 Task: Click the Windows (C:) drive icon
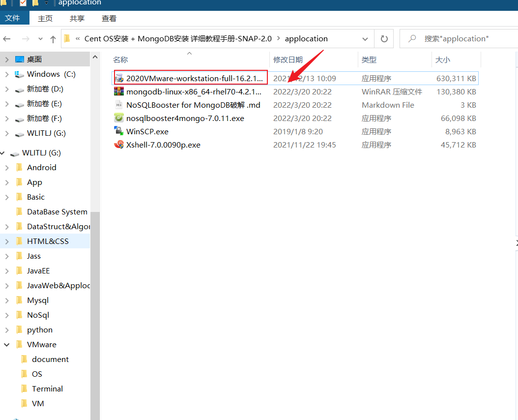pyautogui.click(x=20, y=74)
